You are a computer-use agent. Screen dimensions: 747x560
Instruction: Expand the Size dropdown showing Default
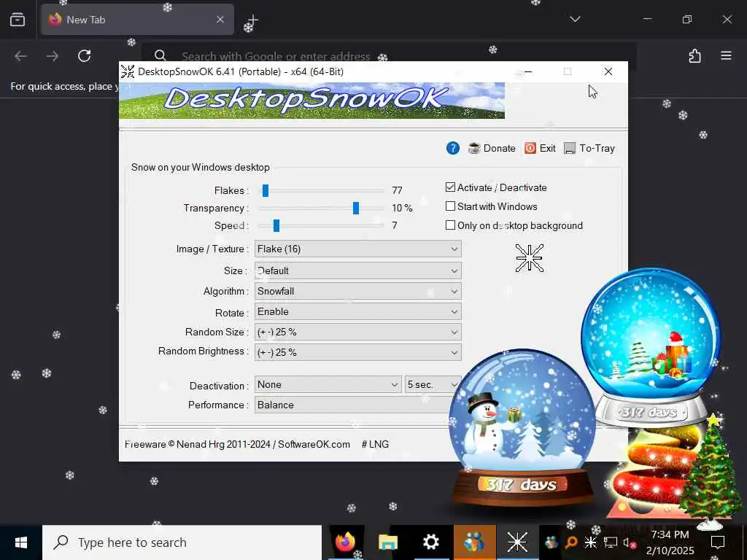pyautogui.click(x=357, y=271)
